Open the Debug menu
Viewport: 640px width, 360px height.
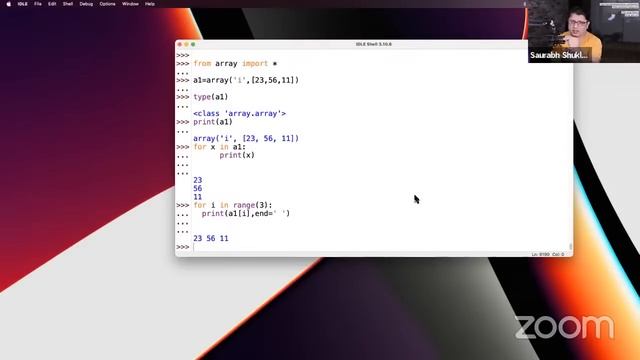86,4
